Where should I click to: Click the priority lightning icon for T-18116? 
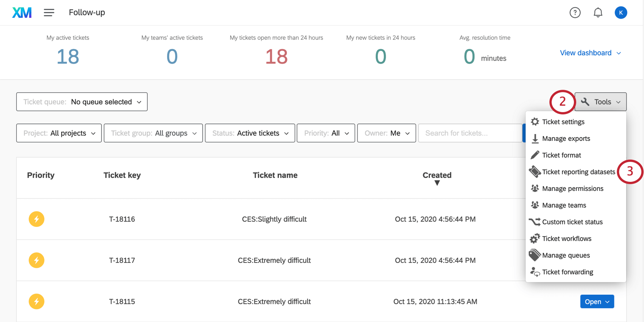tap(36, 219)
